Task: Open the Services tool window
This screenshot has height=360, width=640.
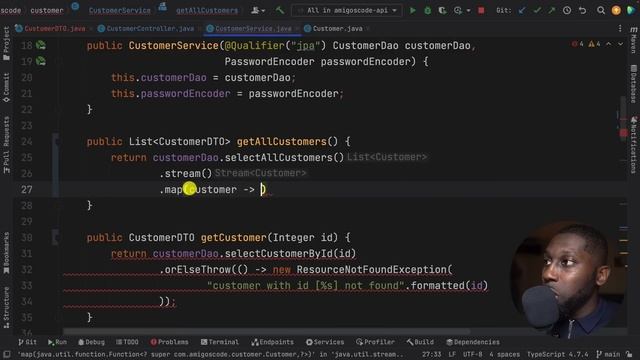Action: click(x=325, y=342)
